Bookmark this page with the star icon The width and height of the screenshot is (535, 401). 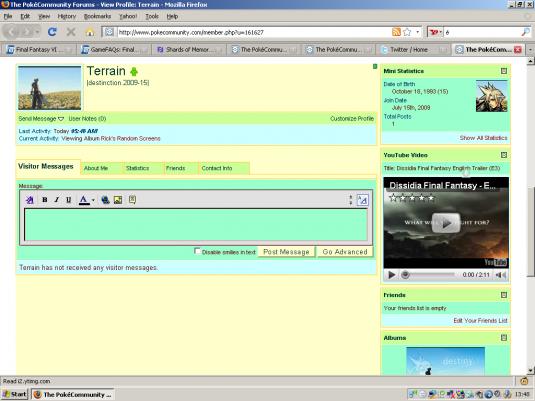coord(407,32)
